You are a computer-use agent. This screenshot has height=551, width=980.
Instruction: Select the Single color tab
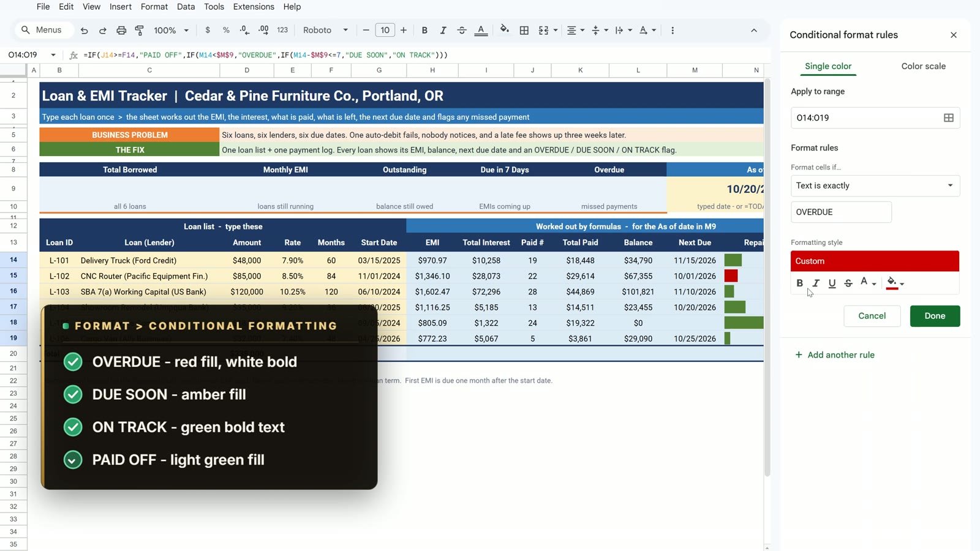[828, 66]
